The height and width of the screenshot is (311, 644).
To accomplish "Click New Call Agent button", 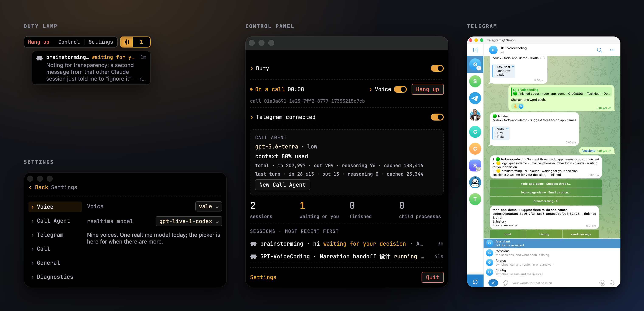I will pyautogui.click(x=283, y=185).
